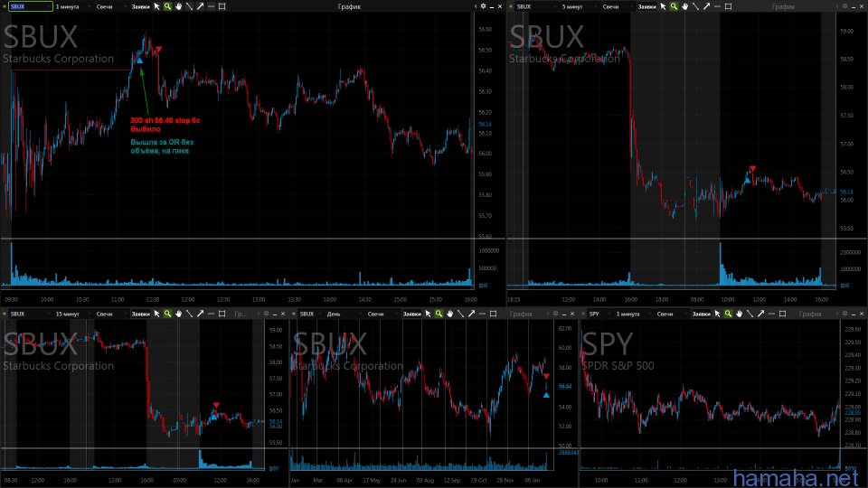This screenshot has width=868, height=488.
Task: Toggle Заявки in 5-minute SBUX chart
Action: click(647, 6)
